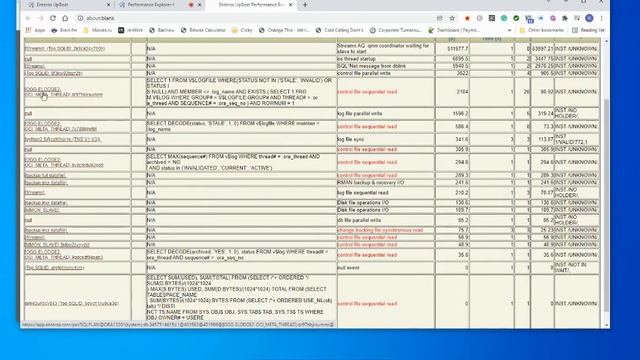
Task: Open the OGG link beside SELECT MAX(sequence#)
Action: point(64,162)
